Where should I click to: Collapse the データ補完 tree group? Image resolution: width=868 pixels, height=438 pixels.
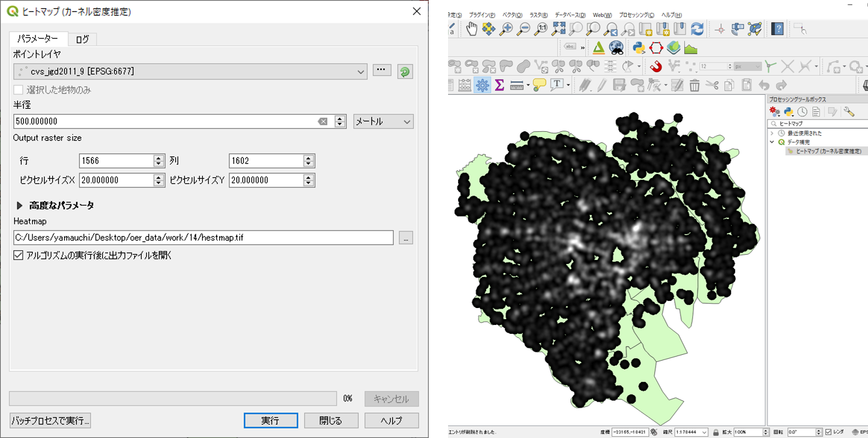click(772, 142)
